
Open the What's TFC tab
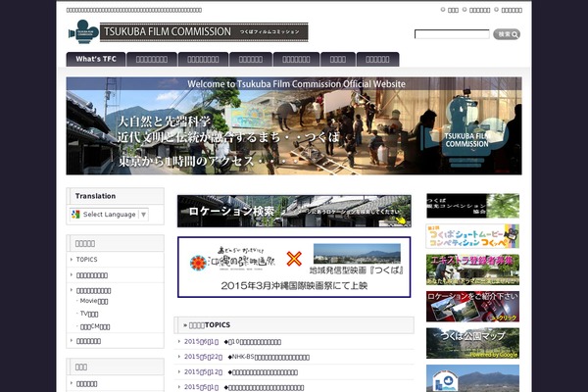(x=96, y=59)
